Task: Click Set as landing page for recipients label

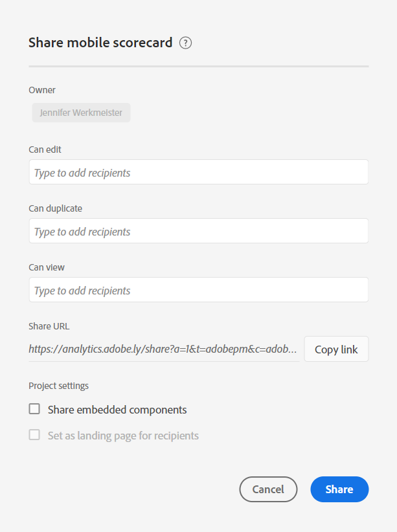Action: tap(123, 436)
